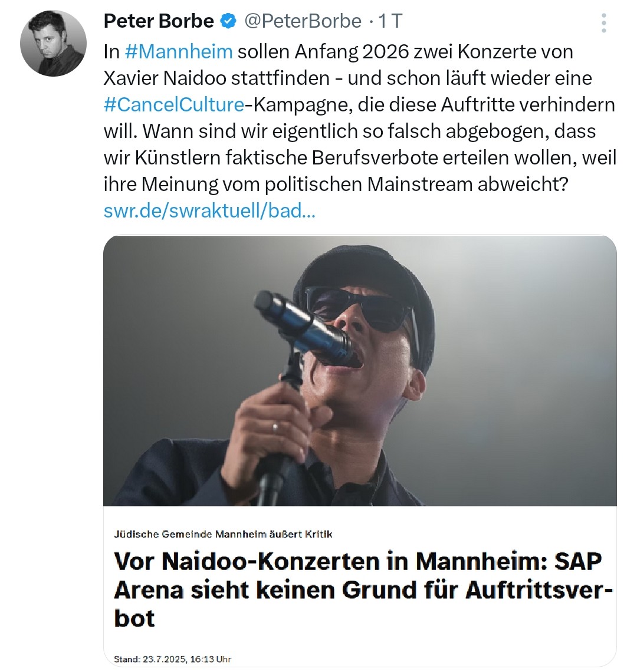The height and width of the screenshot is (672, 637).
Task: Open the article preview photo
Action: click(x=360, y=370)
